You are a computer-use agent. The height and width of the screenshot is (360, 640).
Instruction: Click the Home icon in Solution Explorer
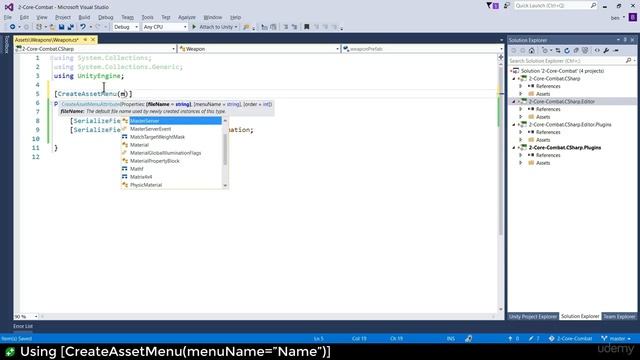(x=531, y=51)
